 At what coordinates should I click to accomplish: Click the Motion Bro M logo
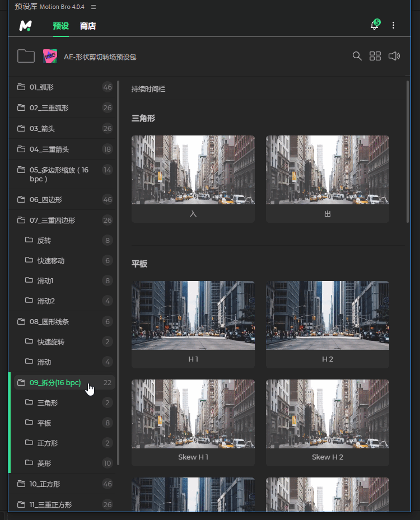[26, 26]
